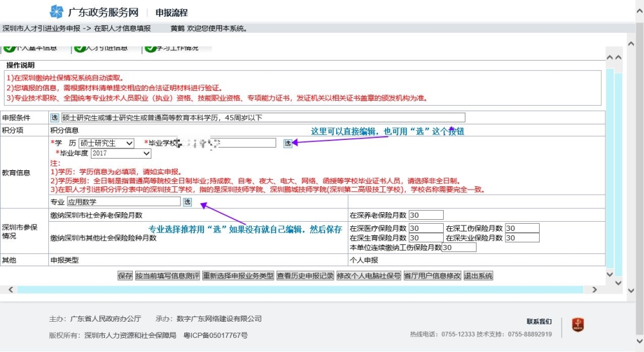This screenshot has height=352, width=644.
Task: Click 查看历史申报记录 button
Action: 305,275
